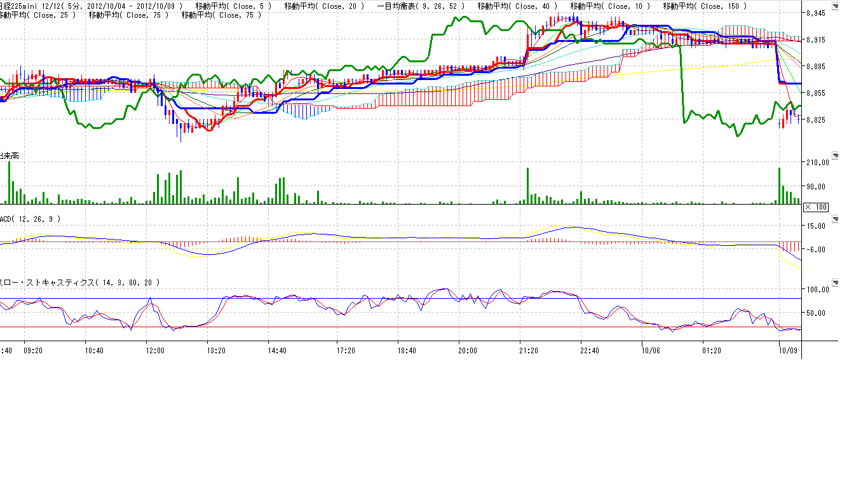Click the 8,885 price level on the axis

coord(815,67)
